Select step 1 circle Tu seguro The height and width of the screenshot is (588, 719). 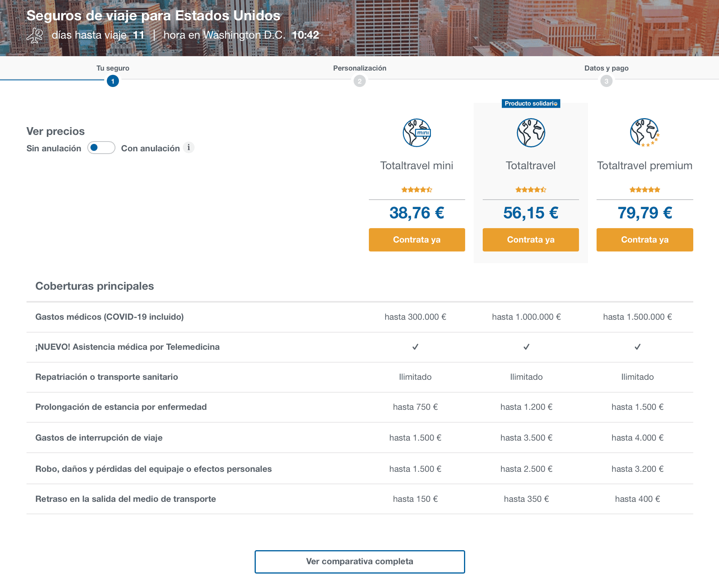tap(113, 81)
